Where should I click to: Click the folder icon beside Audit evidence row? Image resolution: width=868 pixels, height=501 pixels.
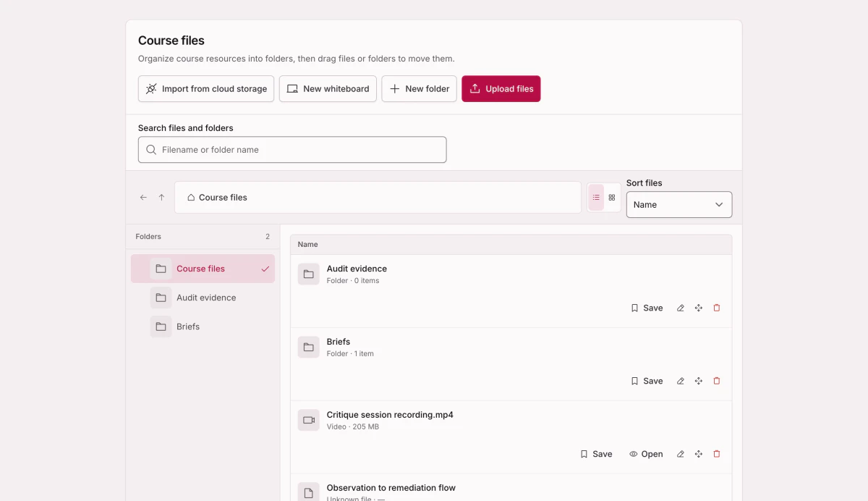point(309,274)
